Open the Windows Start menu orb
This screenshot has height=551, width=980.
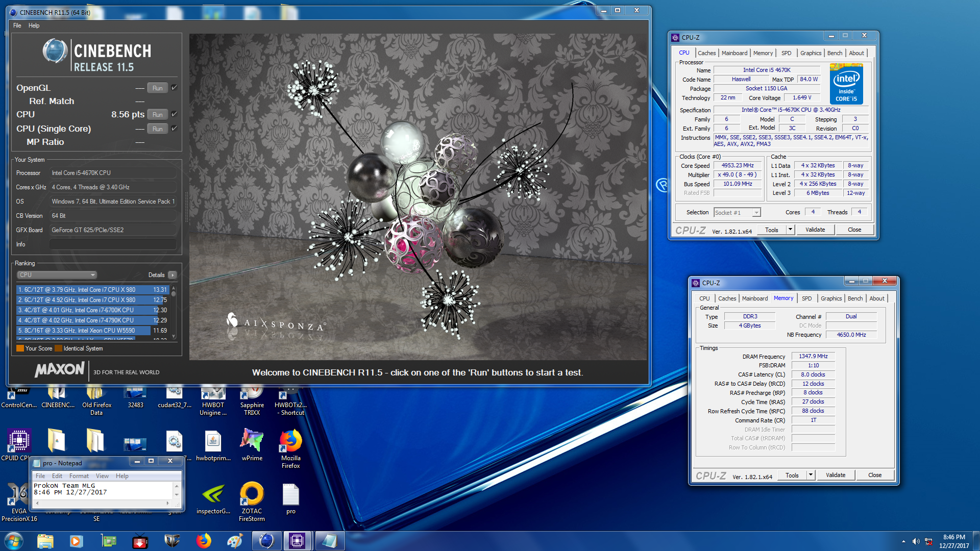tap(14, 541)
